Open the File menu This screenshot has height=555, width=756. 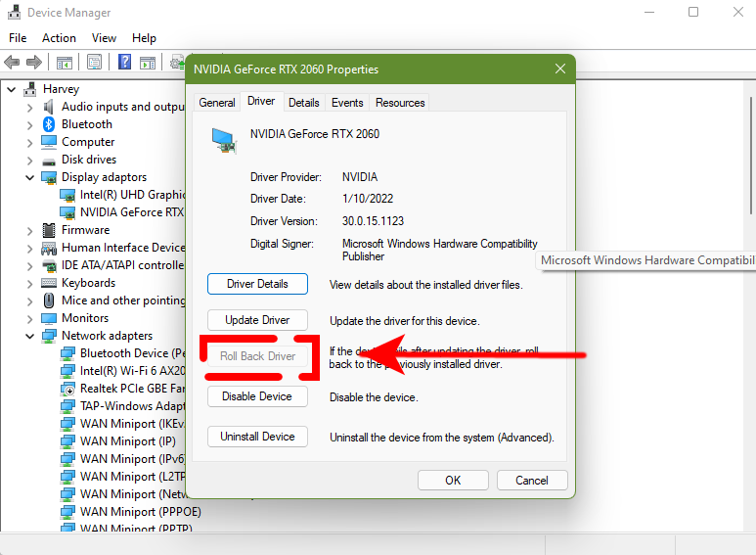[x=18, y=37]
